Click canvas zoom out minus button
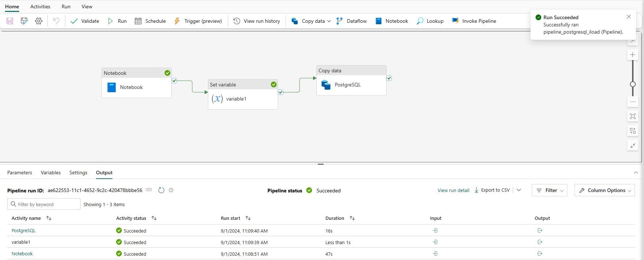The width and height of the screenshot is (644, 260). coord(632,102)
